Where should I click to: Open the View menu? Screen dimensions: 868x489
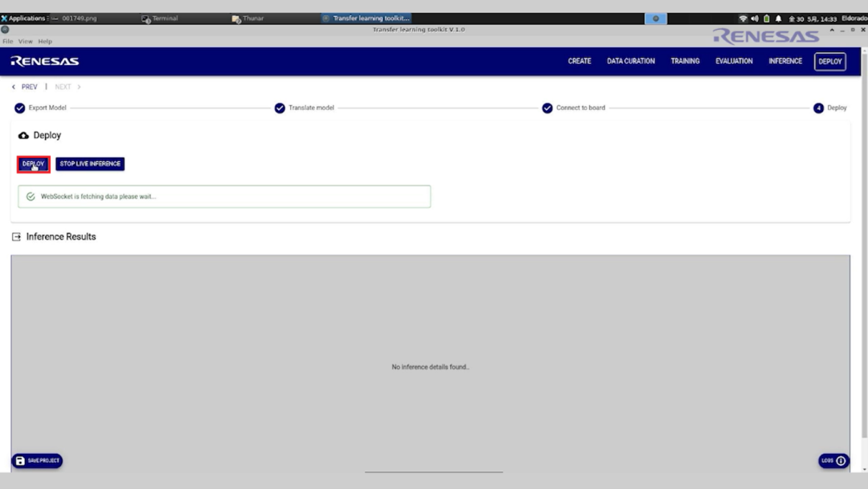tap(26, 42)
